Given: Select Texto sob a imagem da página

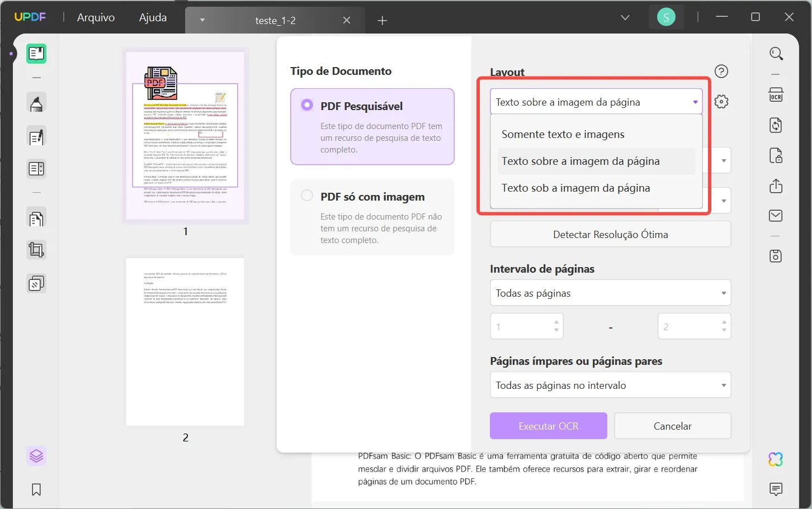Looking at the screenshot, I should (576, 188).
